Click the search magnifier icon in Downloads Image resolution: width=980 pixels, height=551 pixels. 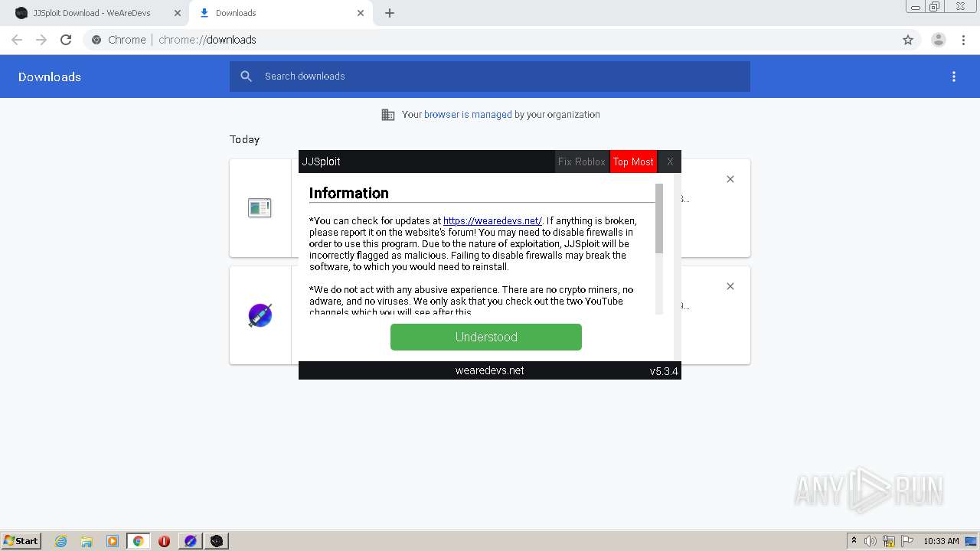(x=247, y=77)
